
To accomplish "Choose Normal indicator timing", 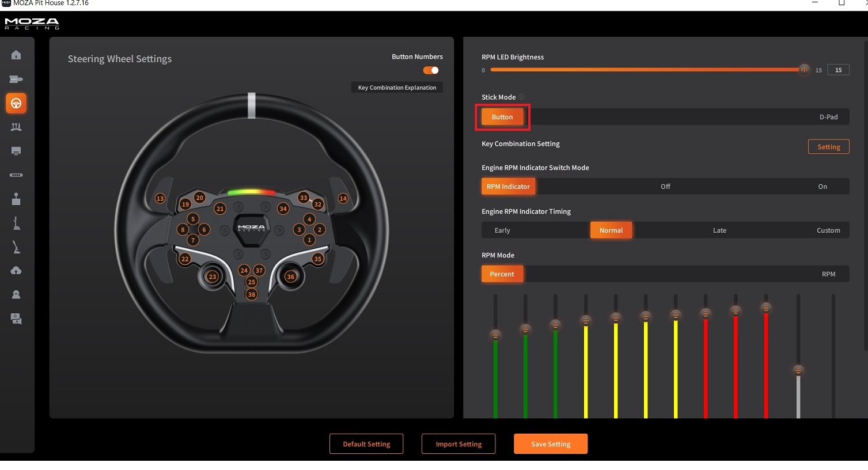I will pos(611,230).
